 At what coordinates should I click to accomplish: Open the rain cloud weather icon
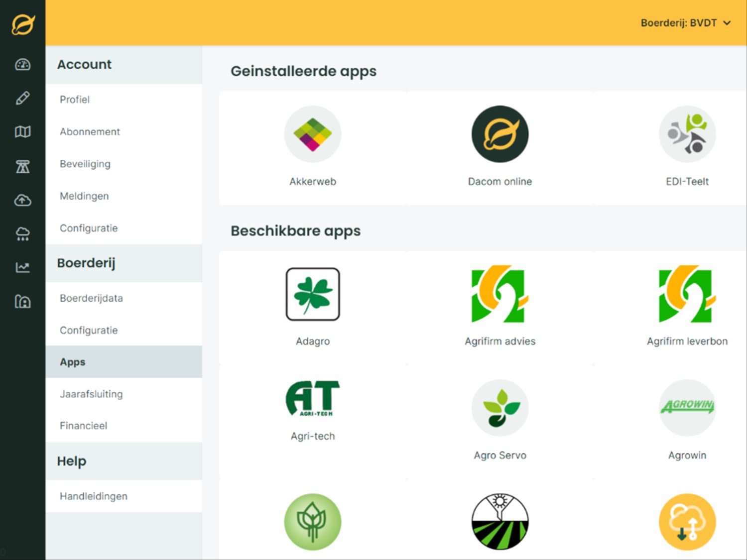pos(23,234)
